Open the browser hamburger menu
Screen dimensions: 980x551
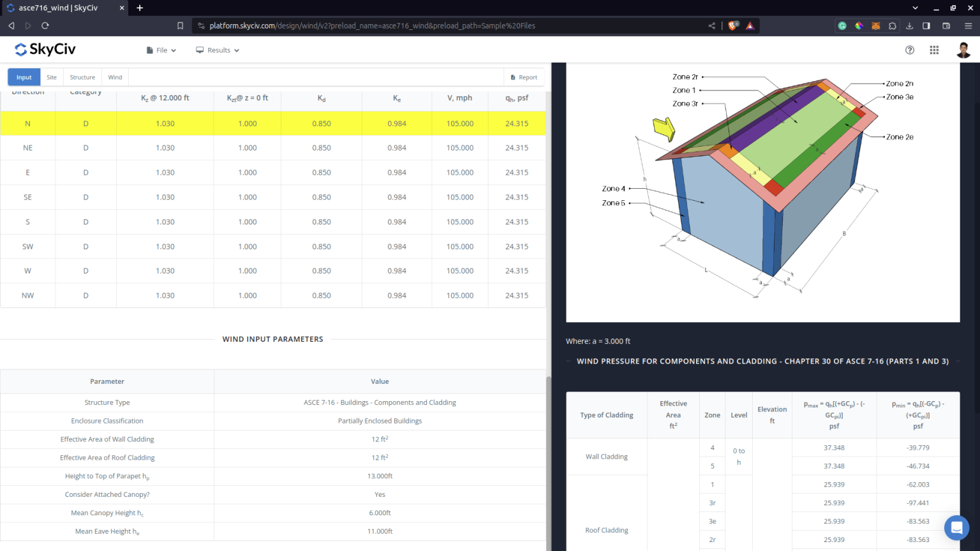[969, 26]
